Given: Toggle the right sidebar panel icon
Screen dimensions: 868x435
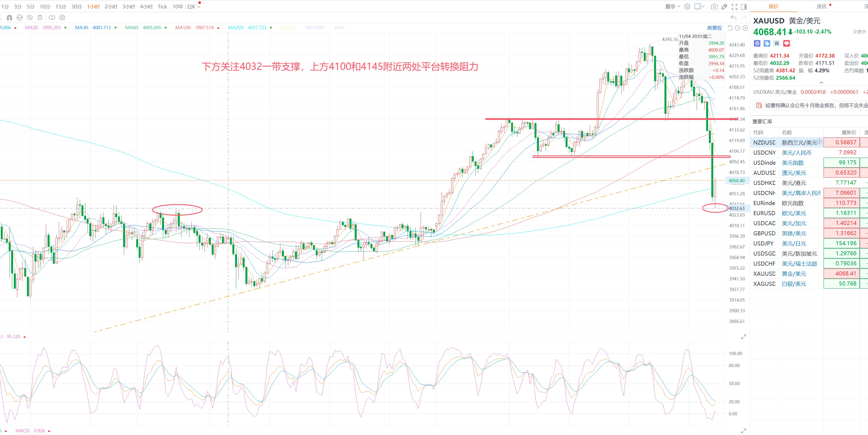Looking at the screenshot, I should tap(744, 7).
